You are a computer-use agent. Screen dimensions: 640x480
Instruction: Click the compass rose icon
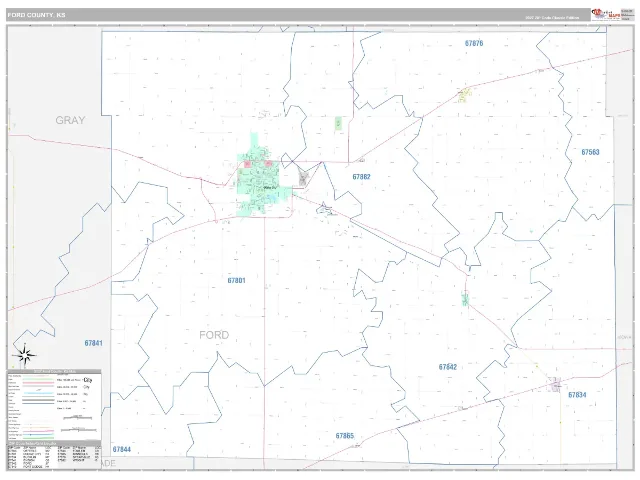click(x=24, y=355)
